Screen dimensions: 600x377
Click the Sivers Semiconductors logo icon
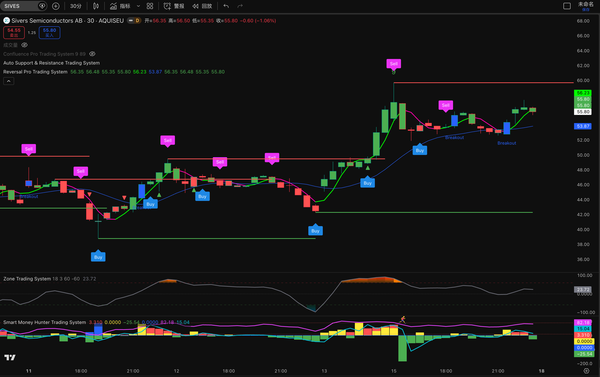(7, 21)
